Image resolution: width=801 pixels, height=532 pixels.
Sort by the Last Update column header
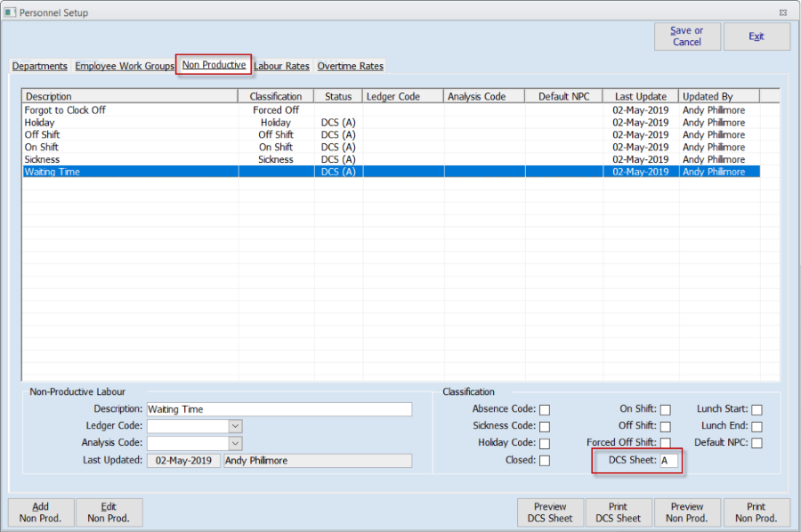[640, 96]
